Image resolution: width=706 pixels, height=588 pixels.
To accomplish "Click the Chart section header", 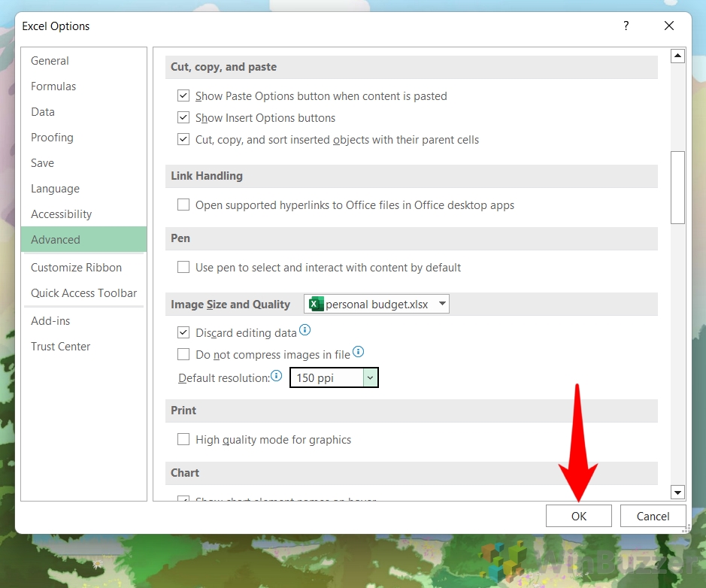I will click(411, 473).
